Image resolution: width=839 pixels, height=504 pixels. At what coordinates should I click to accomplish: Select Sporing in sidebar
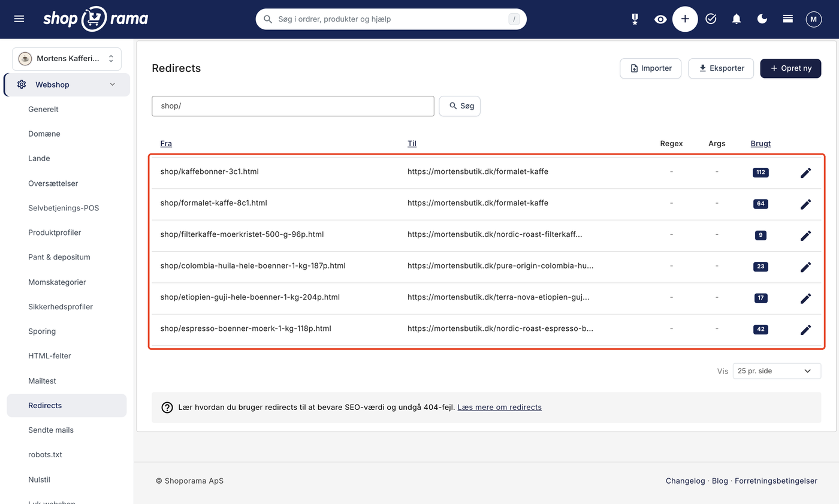tap(42, 331)
